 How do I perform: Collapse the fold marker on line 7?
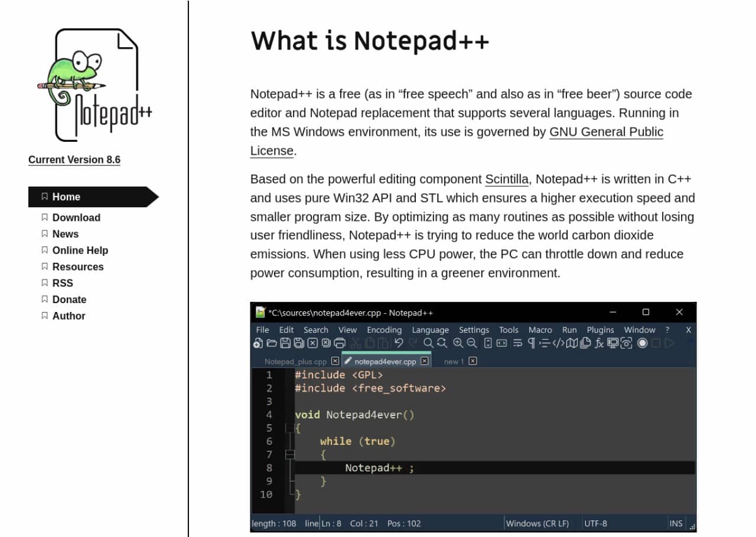(x=289, y=454)
